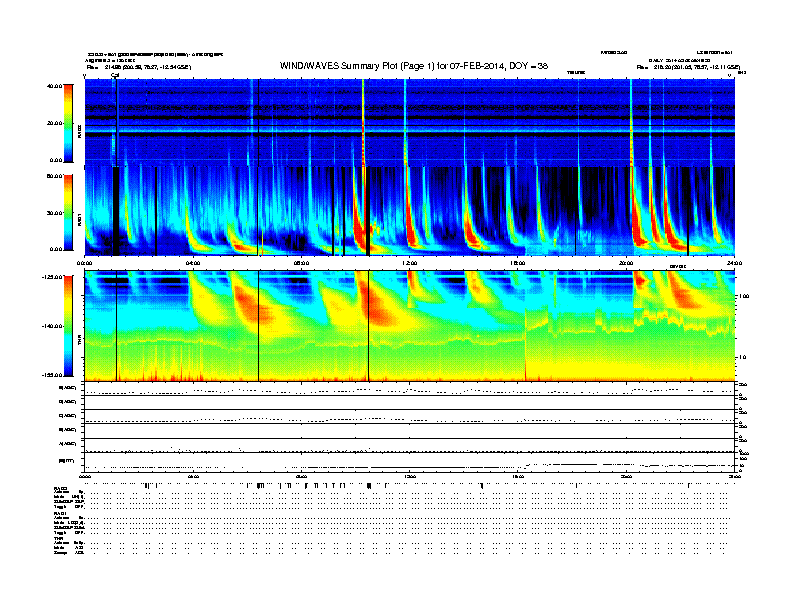
Task: Select the -140.00 label on TNR scale
Action: tap(52, 326)
